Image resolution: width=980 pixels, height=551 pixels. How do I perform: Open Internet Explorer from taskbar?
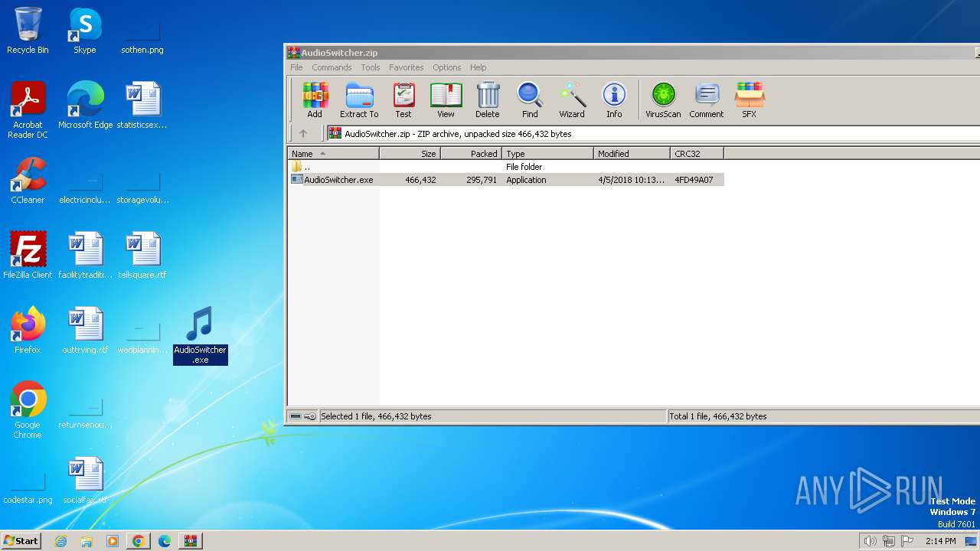tap(61, 541)
